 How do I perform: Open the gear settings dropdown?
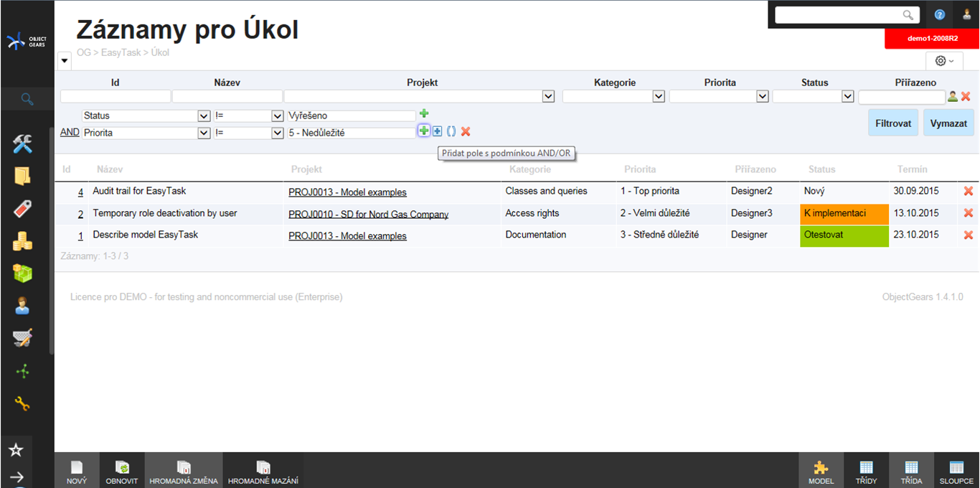click(944, 61)
